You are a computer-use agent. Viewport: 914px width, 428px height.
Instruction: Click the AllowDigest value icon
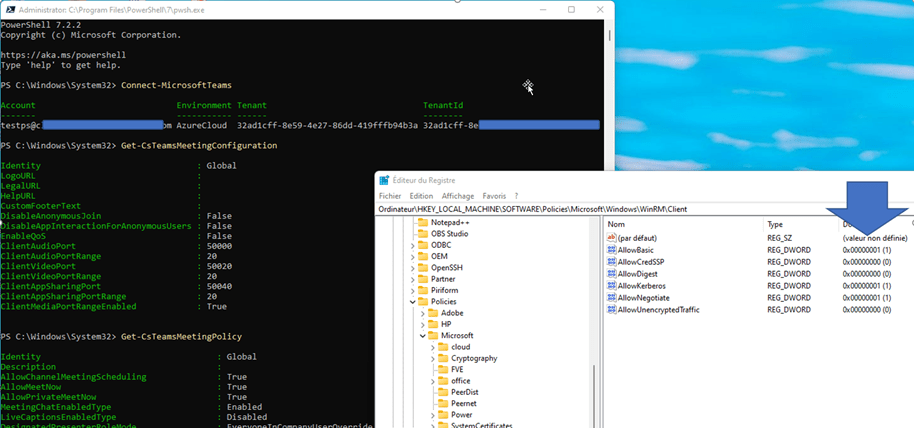coord(612,274)
